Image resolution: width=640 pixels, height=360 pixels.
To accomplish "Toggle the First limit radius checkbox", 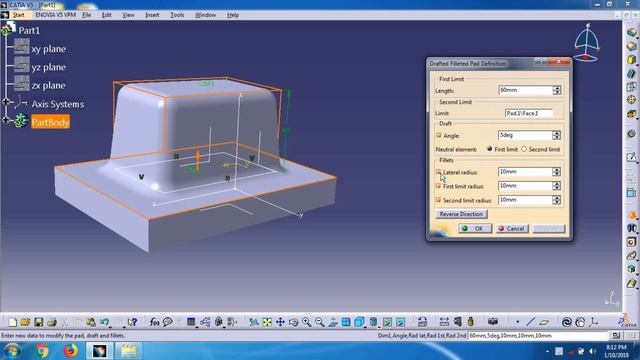I will [x=439, y=186].
